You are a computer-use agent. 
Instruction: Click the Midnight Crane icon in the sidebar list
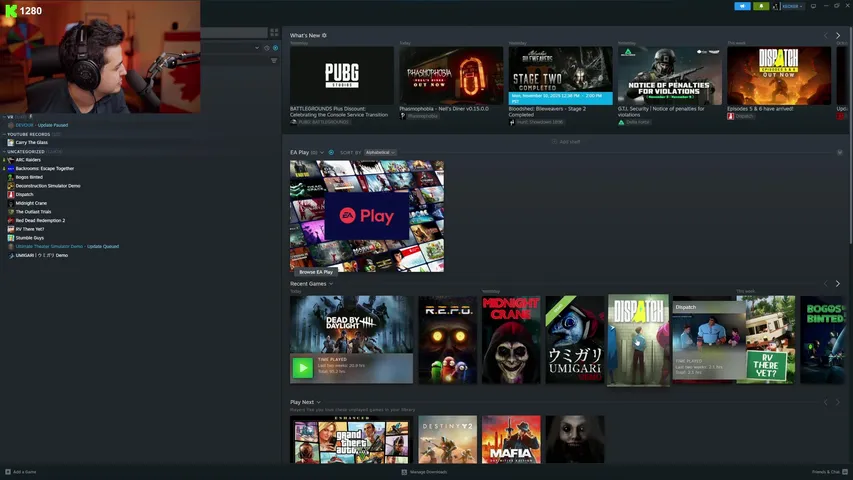(x=10, y=204)
